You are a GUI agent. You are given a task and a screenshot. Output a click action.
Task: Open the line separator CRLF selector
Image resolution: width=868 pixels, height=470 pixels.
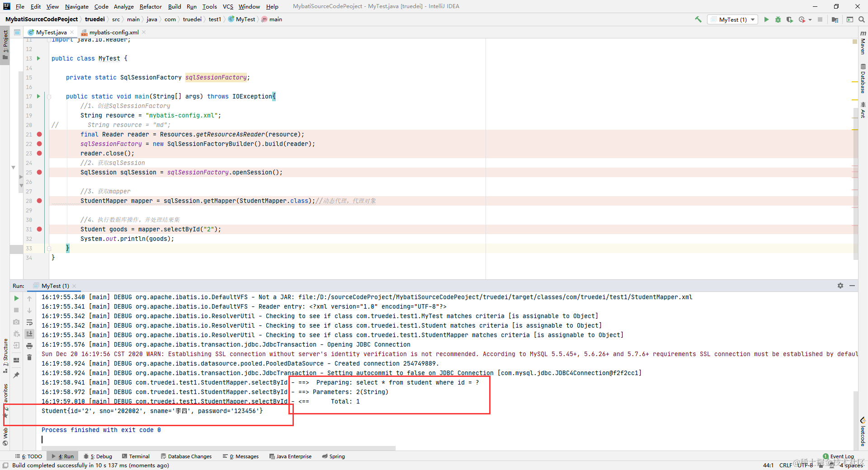tap(786, 465)
